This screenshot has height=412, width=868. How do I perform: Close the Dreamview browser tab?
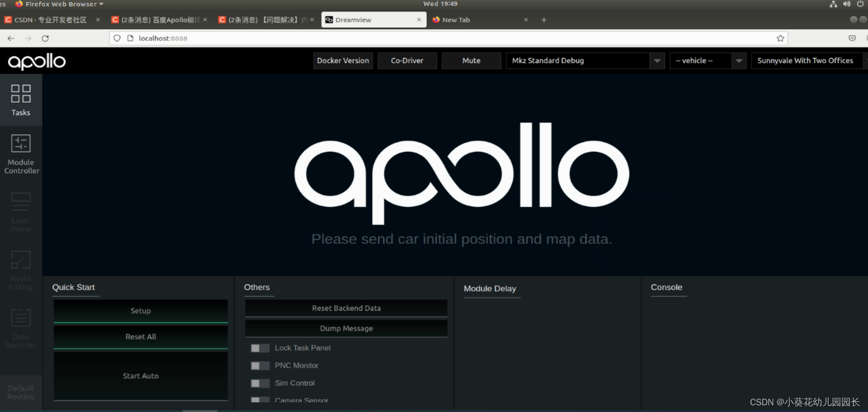tap(419, 20)
